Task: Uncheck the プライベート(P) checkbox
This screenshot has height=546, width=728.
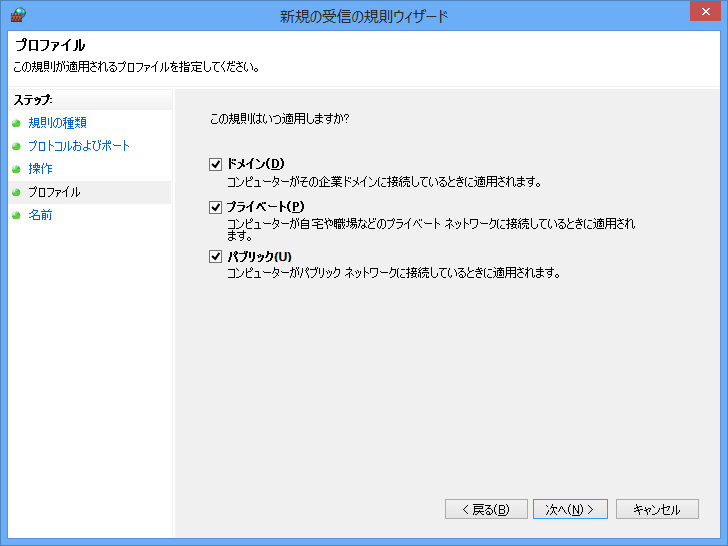Action: (215, 207)
